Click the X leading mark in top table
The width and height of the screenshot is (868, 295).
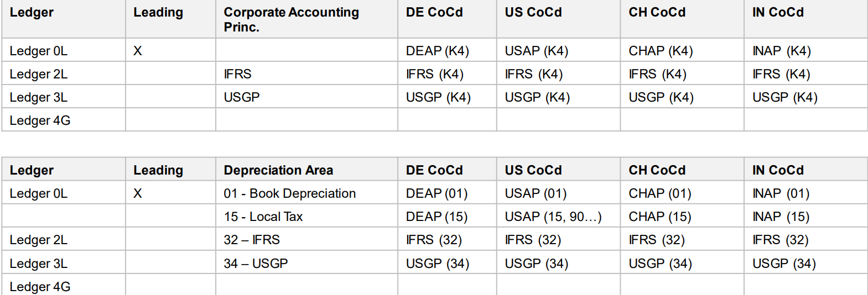pos(138,51)
